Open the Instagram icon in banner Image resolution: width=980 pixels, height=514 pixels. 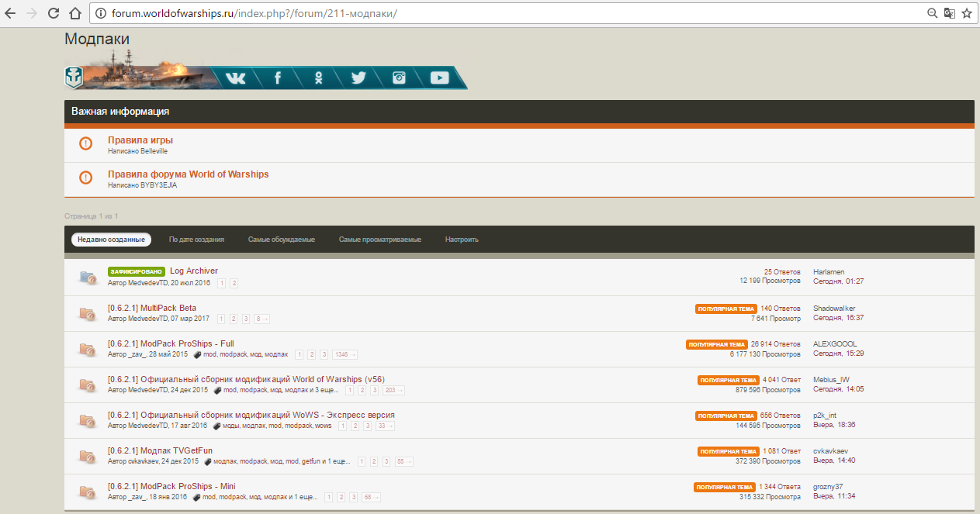coord(399,78)
